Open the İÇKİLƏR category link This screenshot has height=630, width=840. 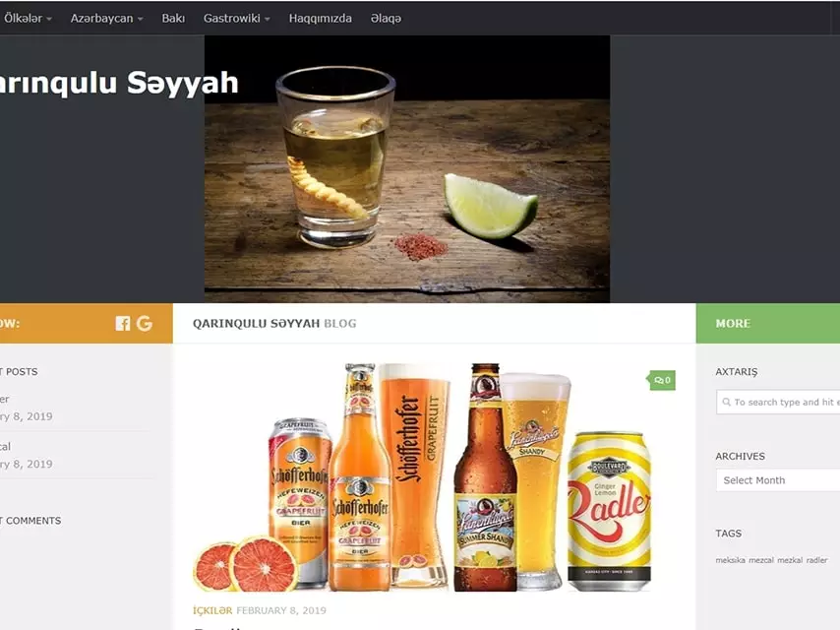pos(212,610)
